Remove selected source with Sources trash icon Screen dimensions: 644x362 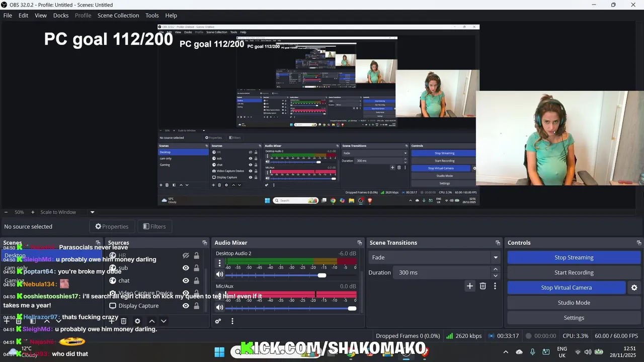pyautogui.click(x=124, y=321)
